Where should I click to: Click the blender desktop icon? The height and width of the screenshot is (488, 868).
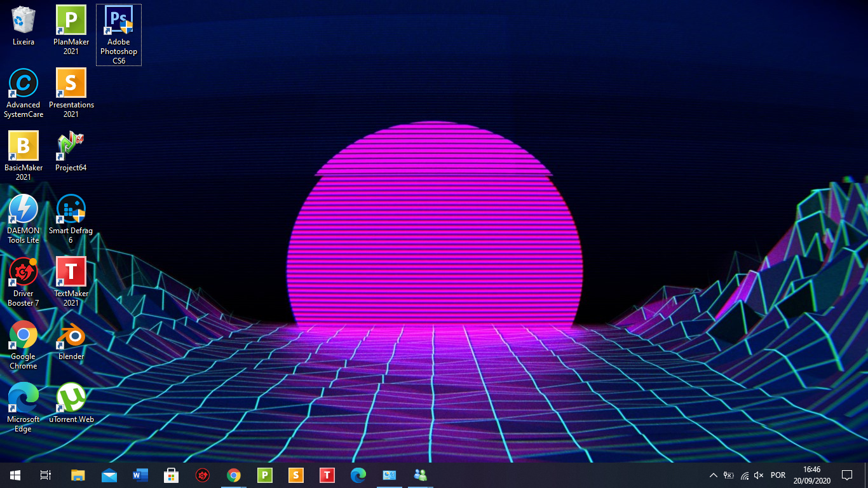[x=71, y=335]
